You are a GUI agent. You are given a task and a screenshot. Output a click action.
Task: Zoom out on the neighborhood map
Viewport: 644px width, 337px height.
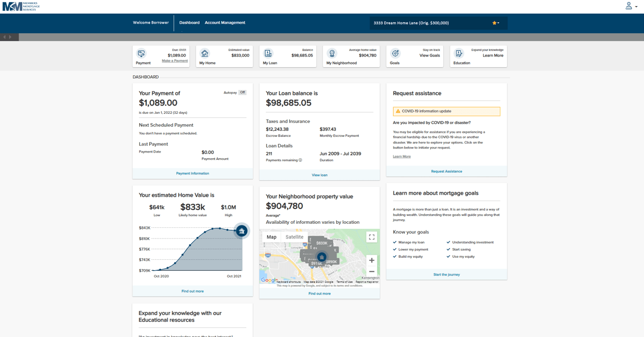371,271
